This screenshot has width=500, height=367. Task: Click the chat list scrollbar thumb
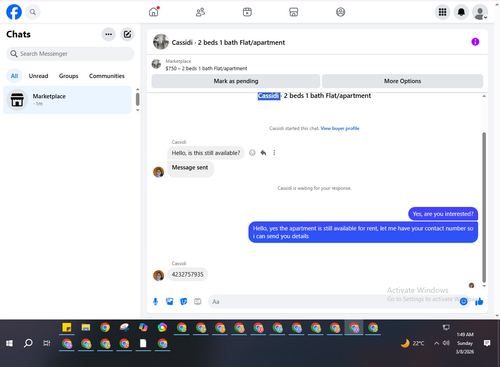click(x=137, y=99)
